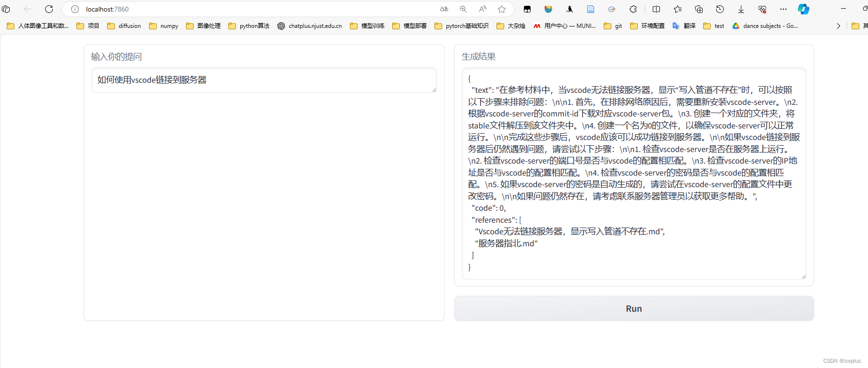868x368 pixels.
Task: Minimize the browser window
Action: [843, 9]
